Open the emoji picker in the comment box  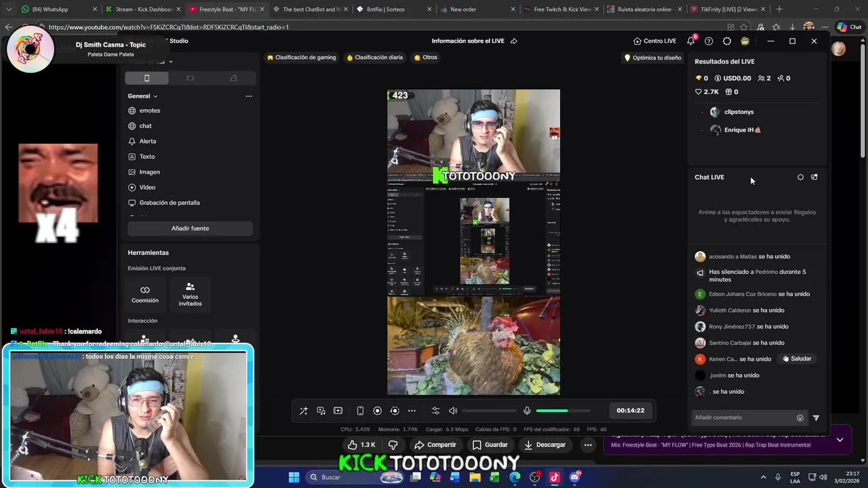tap(800, 418)
